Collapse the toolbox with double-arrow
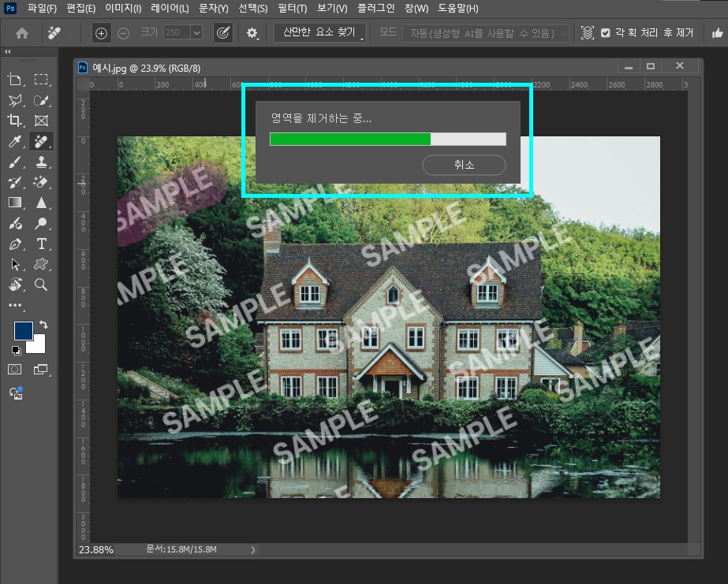 click(x=7, y=51)
